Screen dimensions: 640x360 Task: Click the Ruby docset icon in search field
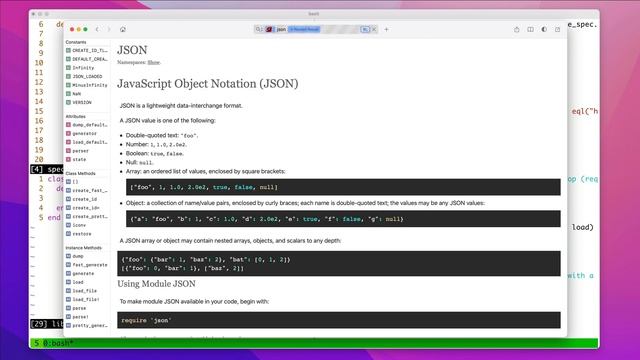click(x=269, y=29)
